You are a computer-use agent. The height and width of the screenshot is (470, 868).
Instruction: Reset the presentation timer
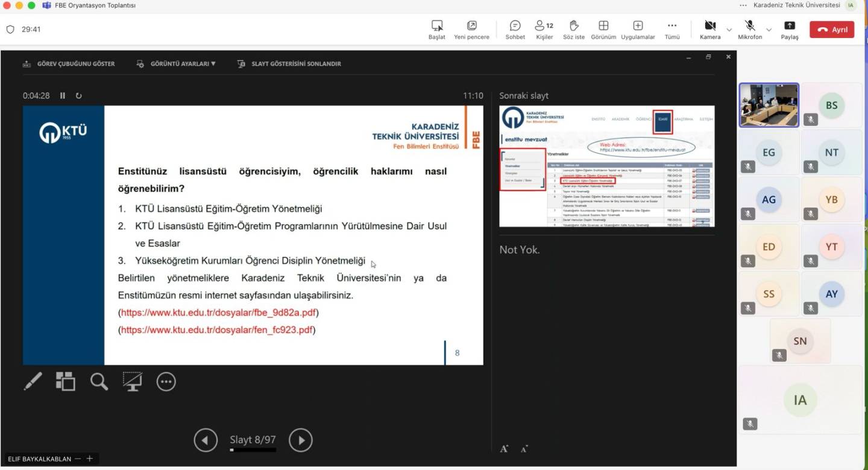79,95
